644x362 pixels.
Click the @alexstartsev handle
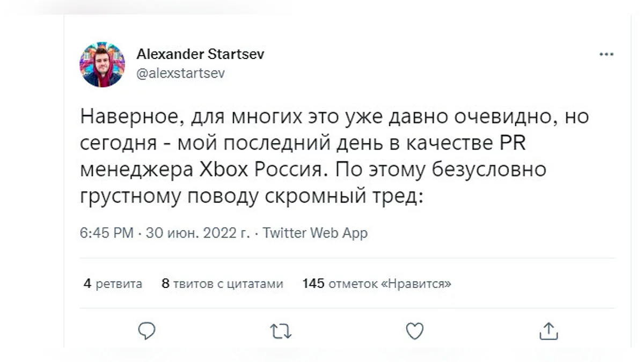coord(180,73)
